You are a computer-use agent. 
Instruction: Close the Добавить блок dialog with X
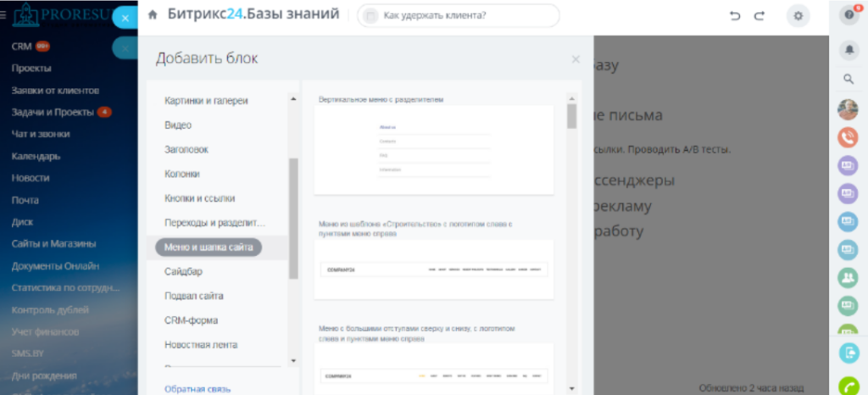click(576, 59)
